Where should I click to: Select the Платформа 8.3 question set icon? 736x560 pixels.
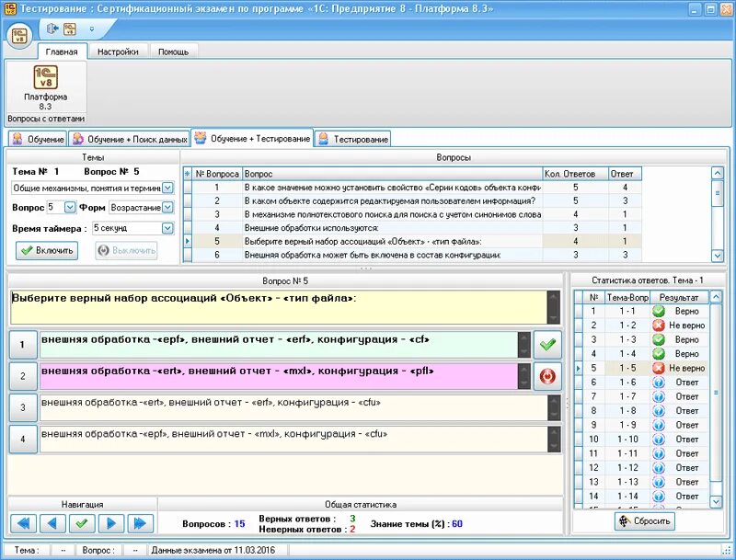(45, 87)
